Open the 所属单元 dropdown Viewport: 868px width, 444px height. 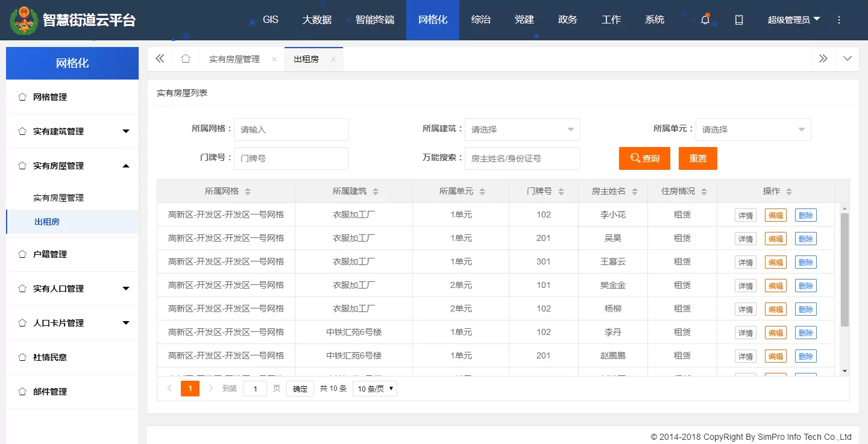click(x=753, y=130)
